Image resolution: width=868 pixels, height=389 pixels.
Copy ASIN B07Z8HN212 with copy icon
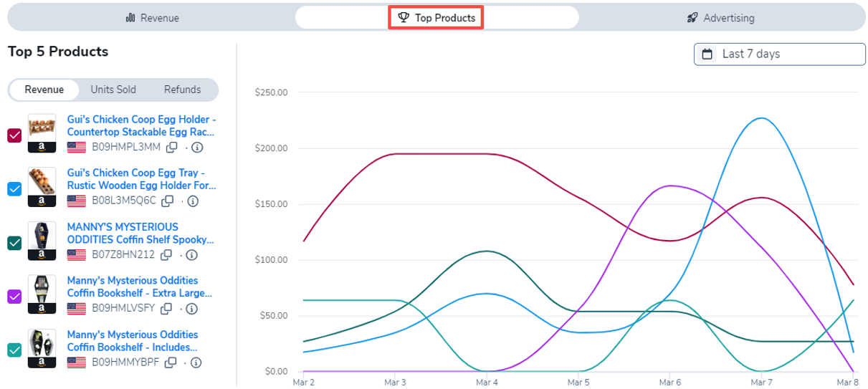coord(166,254)
